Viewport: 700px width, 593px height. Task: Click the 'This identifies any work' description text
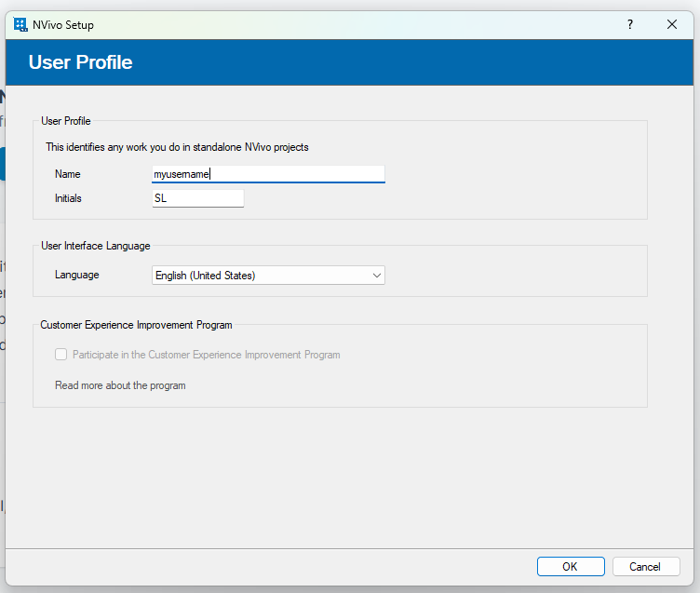(177, 147)
